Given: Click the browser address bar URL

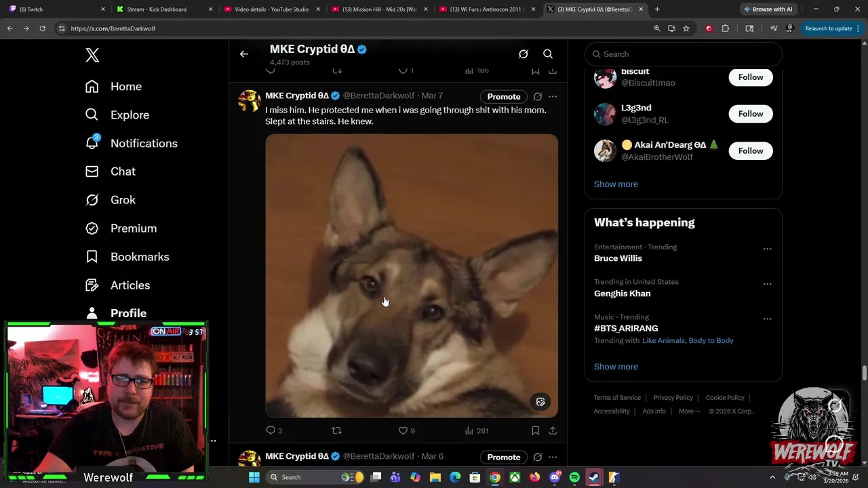Looking at the screenshot, I should (x=113, y=28).
